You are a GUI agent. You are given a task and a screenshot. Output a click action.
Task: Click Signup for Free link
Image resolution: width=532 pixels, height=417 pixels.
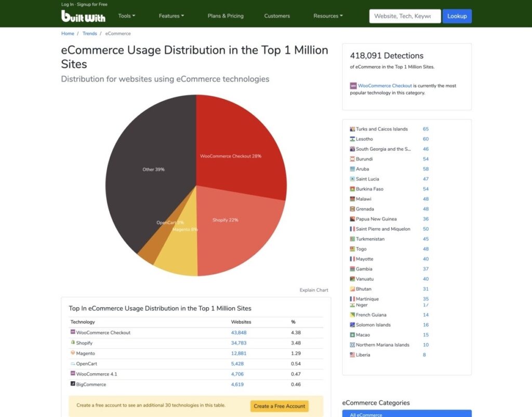pos(92,4)
